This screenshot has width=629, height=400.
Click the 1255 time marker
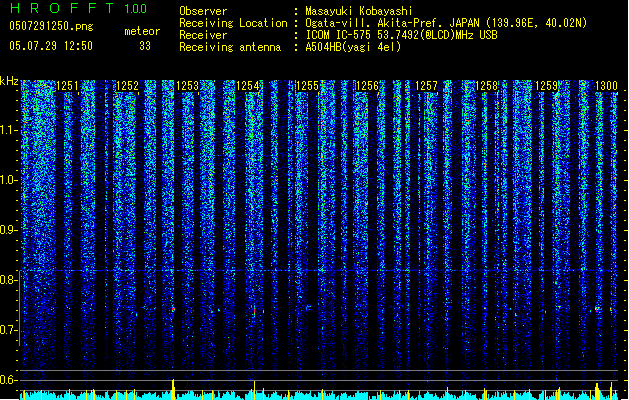click(307, 86)
